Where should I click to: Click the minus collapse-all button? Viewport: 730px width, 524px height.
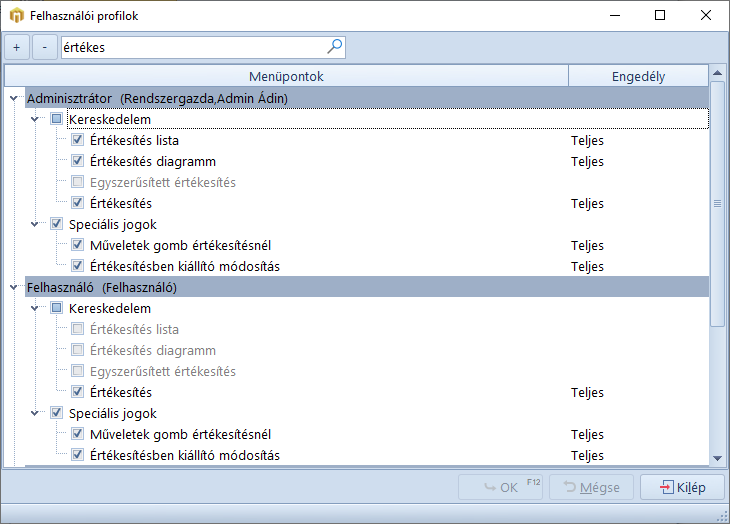click(45, 47)
